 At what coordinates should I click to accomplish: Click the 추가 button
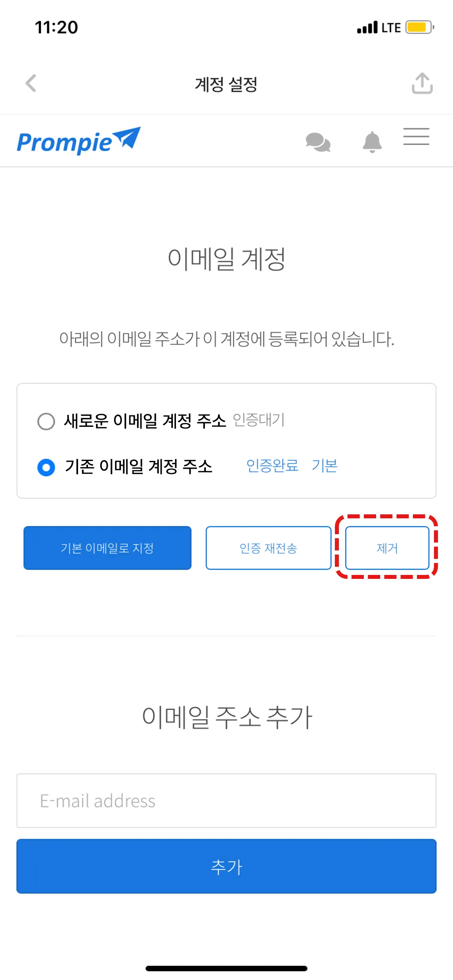click(x=226, y=866)
